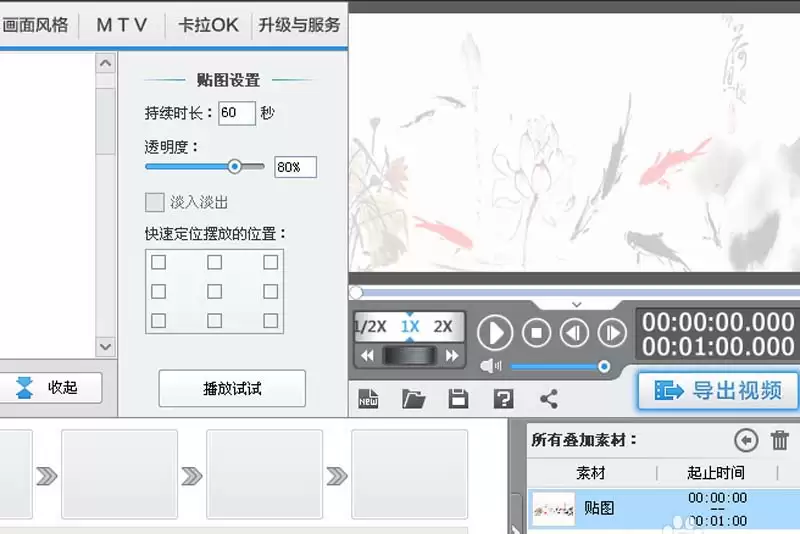Image resolution: width=800 pixels, height=534 pixels.
Task: Click the second transition chevron arrow
Action: point(192,476)
